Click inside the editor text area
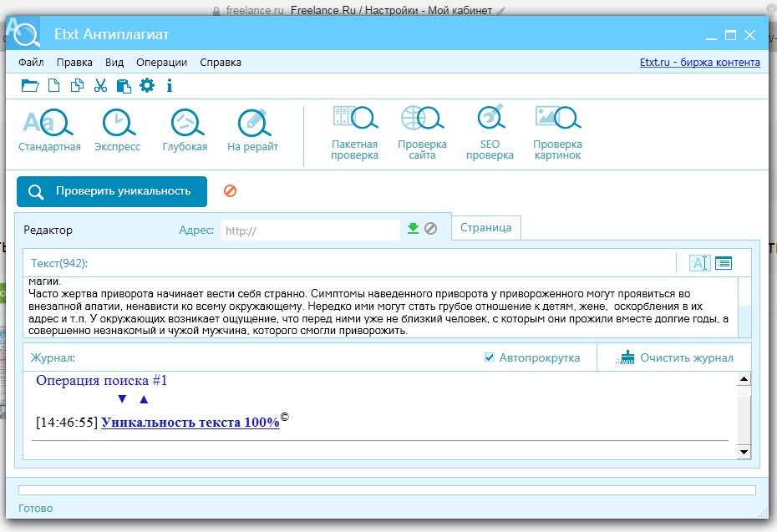The width and height of the screenshot is (777, 532). tap(380, 307)
